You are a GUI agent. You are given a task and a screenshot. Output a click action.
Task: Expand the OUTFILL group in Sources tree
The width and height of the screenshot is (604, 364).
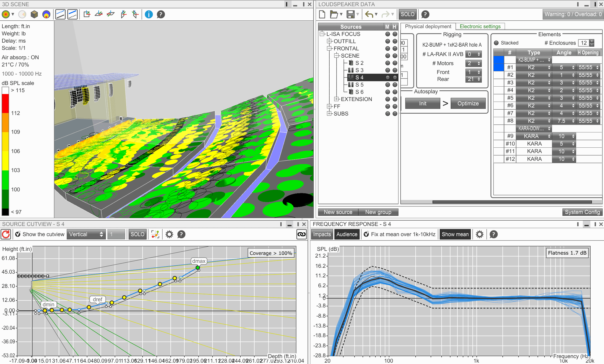pos(329,41)
